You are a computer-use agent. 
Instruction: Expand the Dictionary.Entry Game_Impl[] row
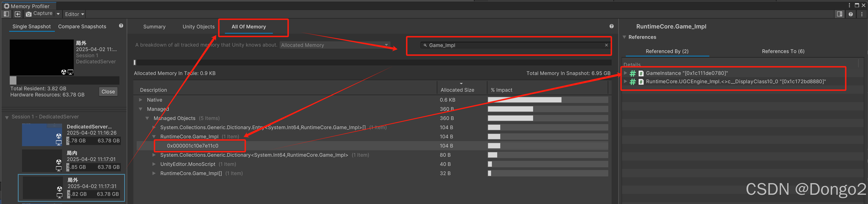point(154,127)
